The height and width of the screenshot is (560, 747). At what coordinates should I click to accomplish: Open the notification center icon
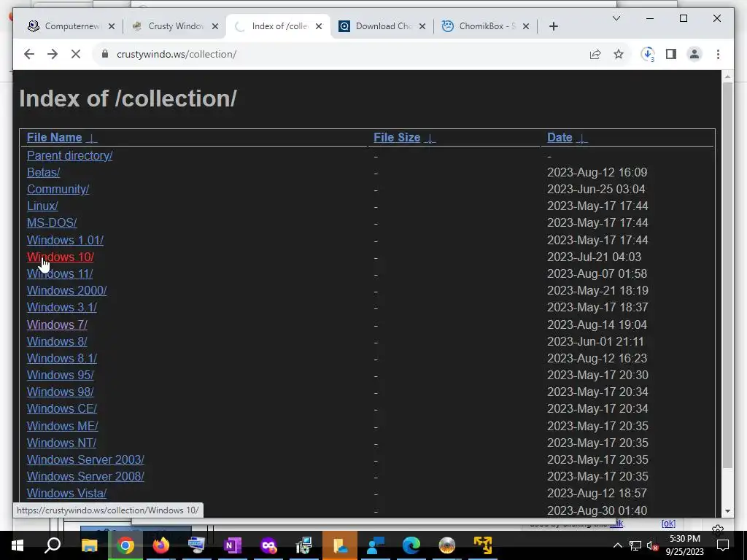(x=723, y=545)
